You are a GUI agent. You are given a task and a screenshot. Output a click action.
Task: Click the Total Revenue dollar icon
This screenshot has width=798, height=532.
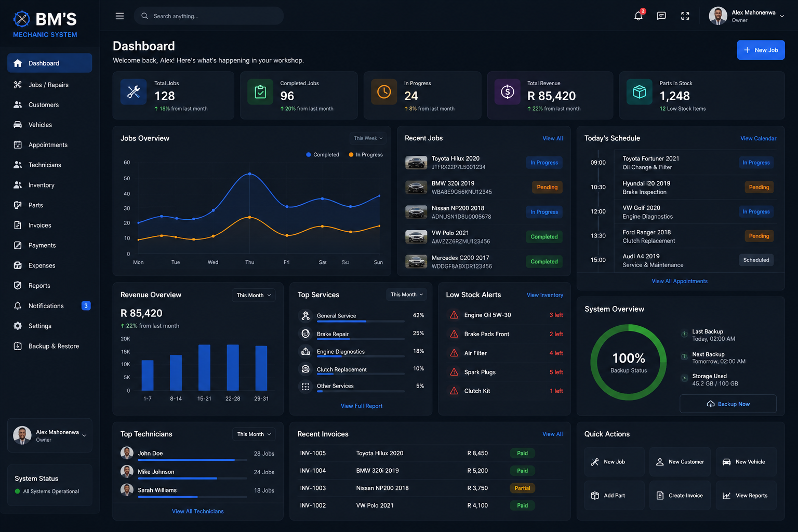pyautogui.click(x=507, y=92)
